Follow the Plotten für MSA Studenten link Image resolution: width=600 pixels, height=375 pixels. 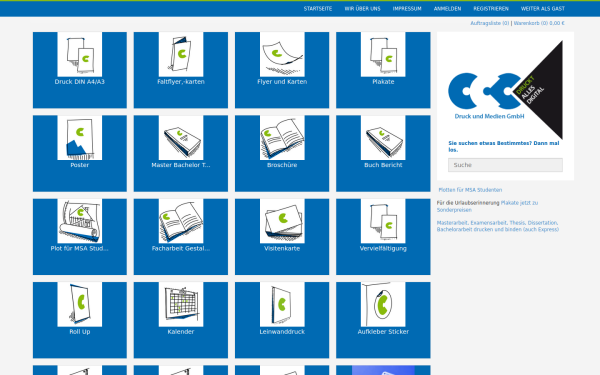470,190
